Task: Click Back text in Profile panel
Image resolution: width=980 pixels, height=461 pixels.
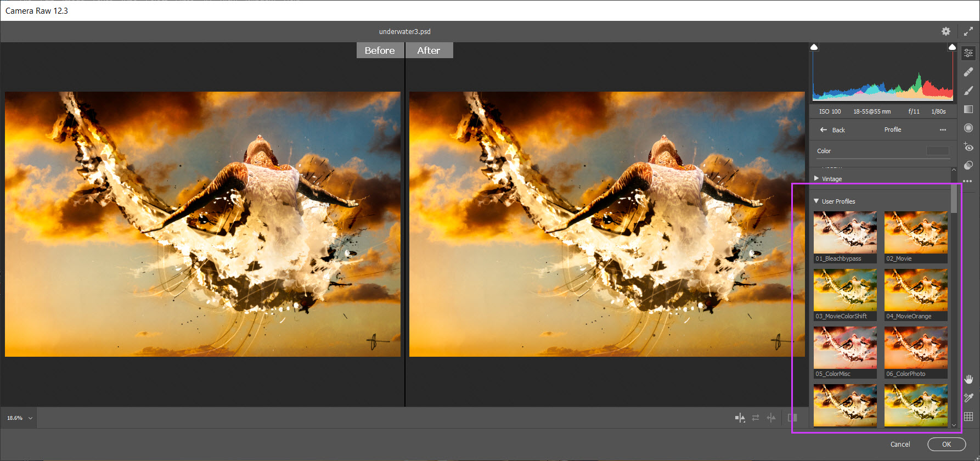Action: point(838,130)
